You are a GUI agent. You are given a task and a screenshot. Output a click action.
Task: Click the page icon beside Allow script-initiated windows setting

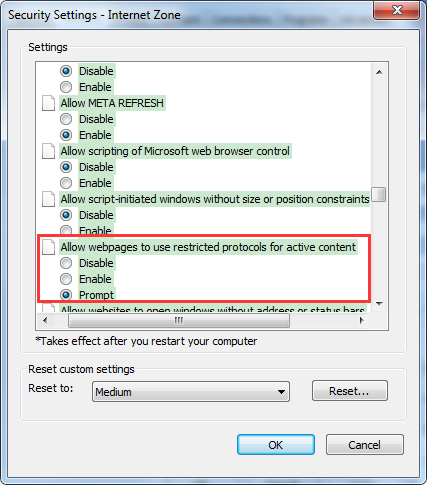(48, 199)
